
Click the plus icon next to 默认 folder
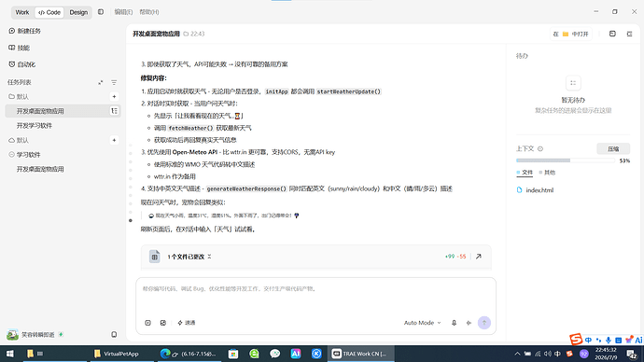(x=114, y=96)
